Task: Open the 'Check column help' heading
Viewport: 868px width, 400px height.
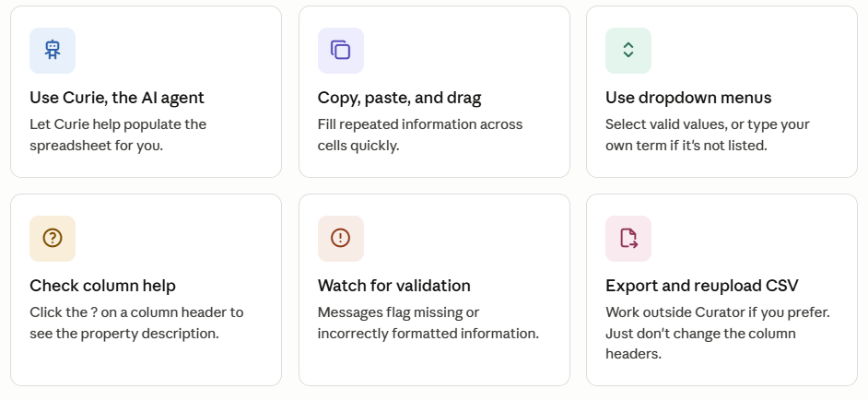Action: pyautogui.click(x=102, y=286)
